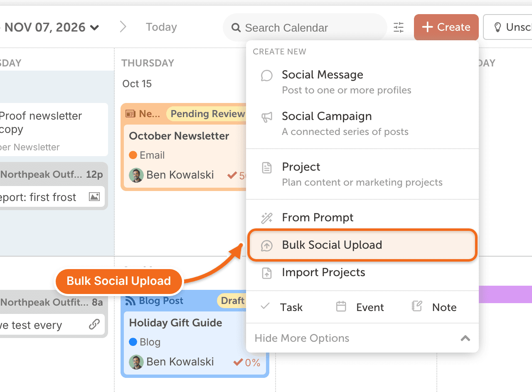Viewport: 532px width, 392px height.
Task: Go to next date range arrow
Action: coord(123,27)
